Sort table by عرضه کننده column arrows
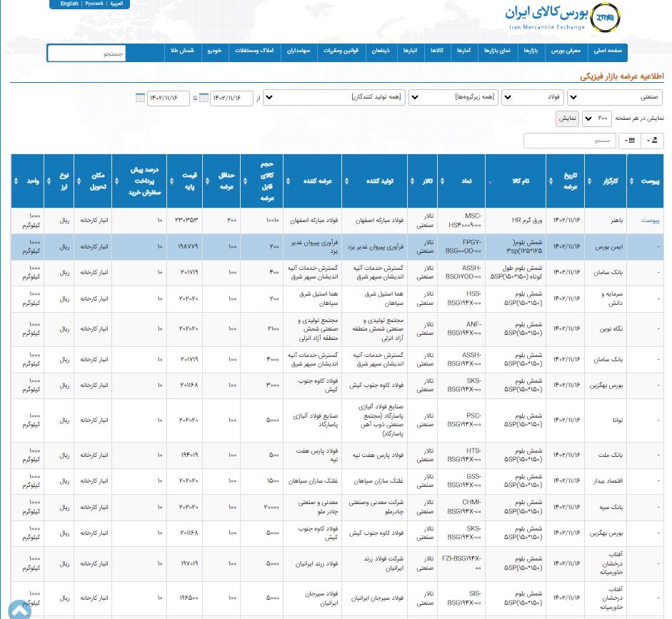672x619 pixels. pyautogui.click(x=288, y=181)
